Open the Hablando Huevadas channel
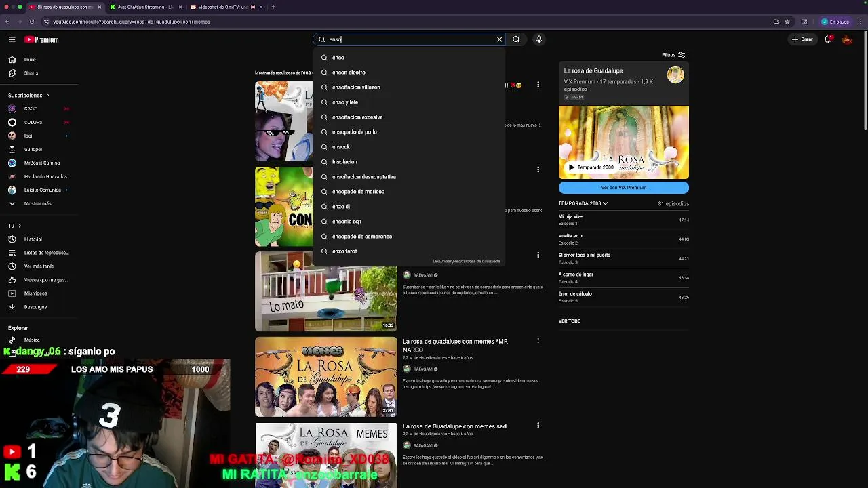The width and height of the screenshot is (868, 488). tap(38, 177)
